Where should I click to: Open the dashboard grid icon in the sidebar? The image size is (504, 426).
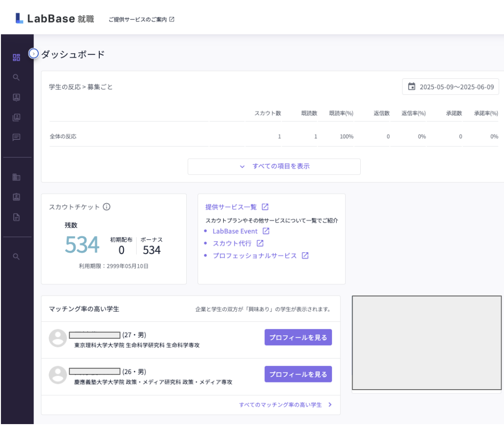point(17,57)
